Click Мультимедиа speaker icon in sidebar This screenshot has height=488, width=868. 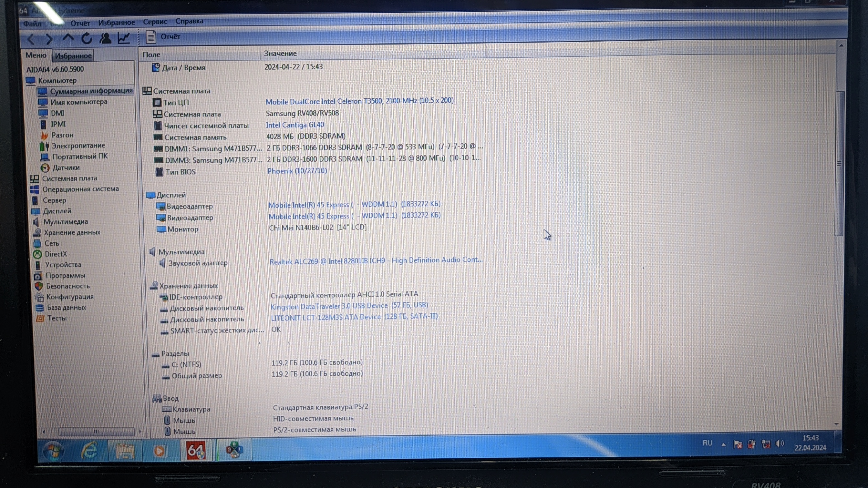click(36, 222)
